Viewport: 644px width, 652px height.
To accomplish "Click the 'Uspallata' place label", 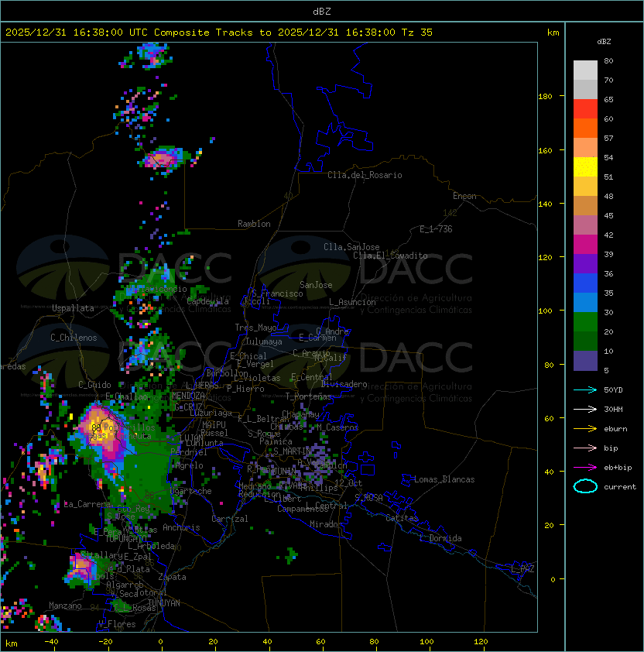I will (x=73, y=308).
